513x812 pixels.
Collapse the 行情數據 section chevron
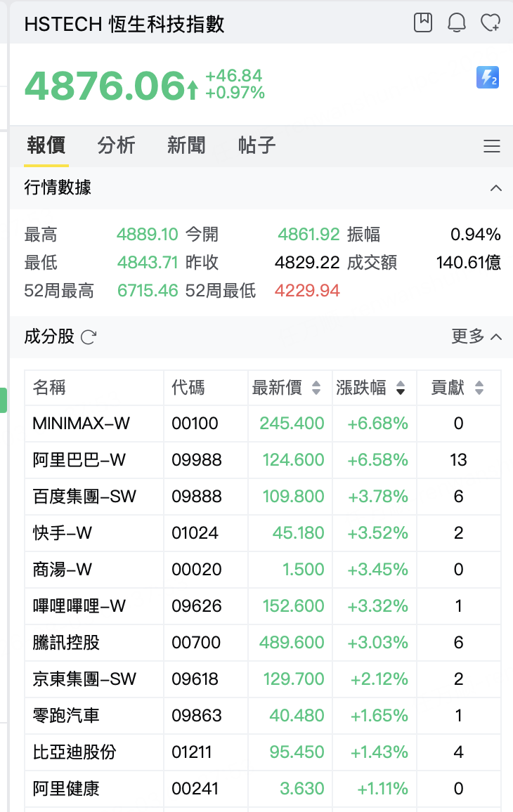(x=496, y=188)
